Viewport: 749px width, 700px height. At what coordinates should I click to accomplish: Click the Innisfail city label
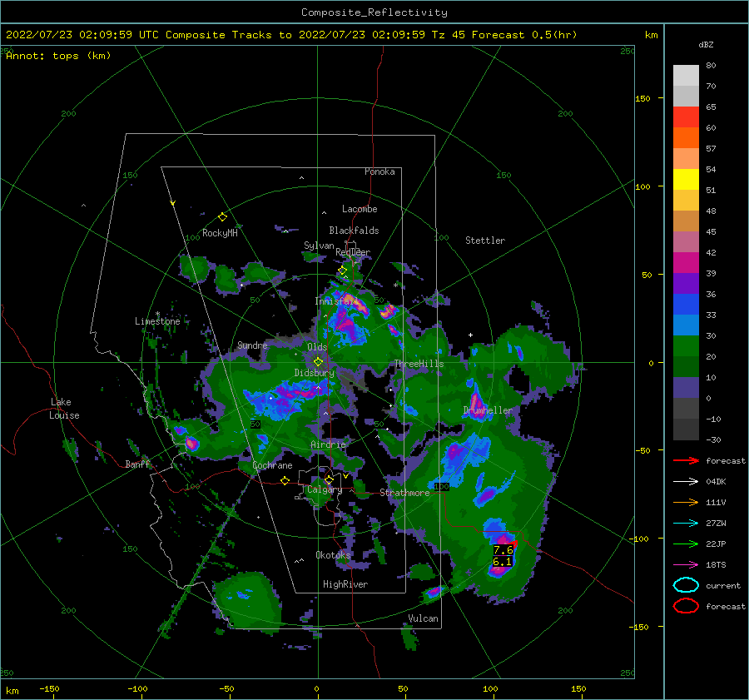click(336, 301)
